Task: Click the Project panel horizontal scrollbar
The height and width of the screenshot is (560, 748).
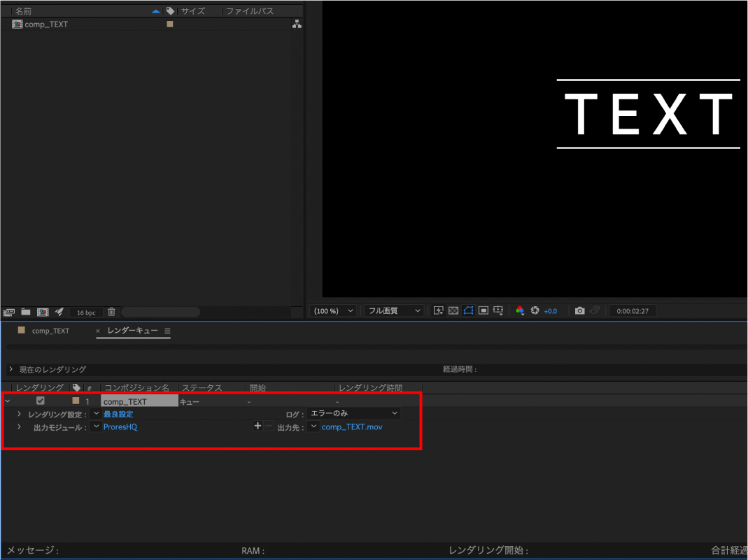Action: (x=160, y=312)
